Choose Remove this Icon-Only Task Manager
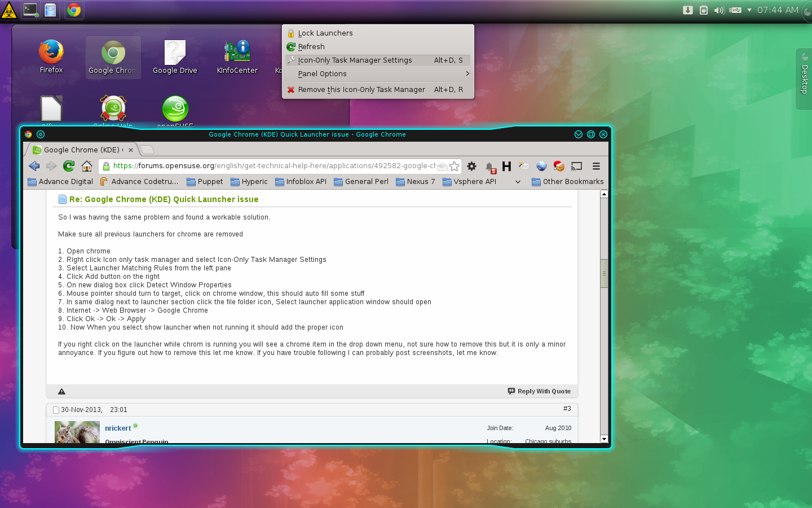Viewport: 812px width, 508px height. pos(378,90)
